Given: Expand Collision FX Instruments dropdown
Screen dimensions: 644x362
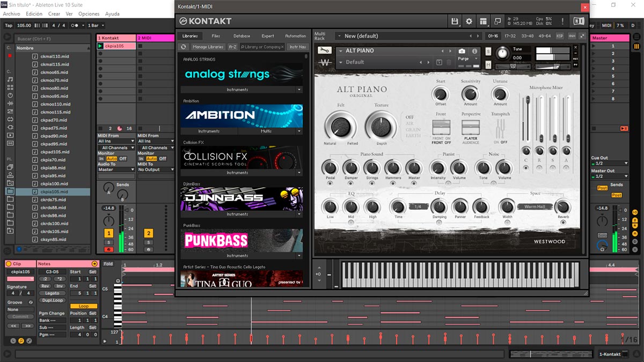Looking at the screenshot, I should [299, 173].
